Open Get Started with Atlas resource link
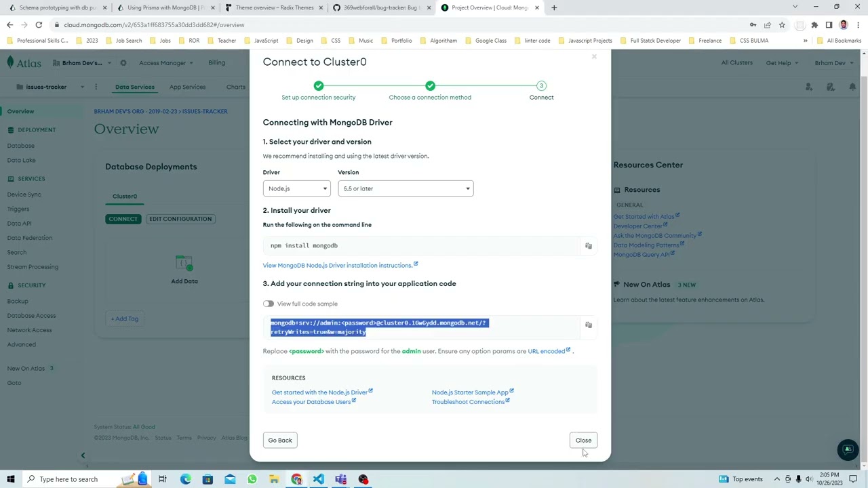The width and height of the screenshot is (868, 488). tap(646, 217)
